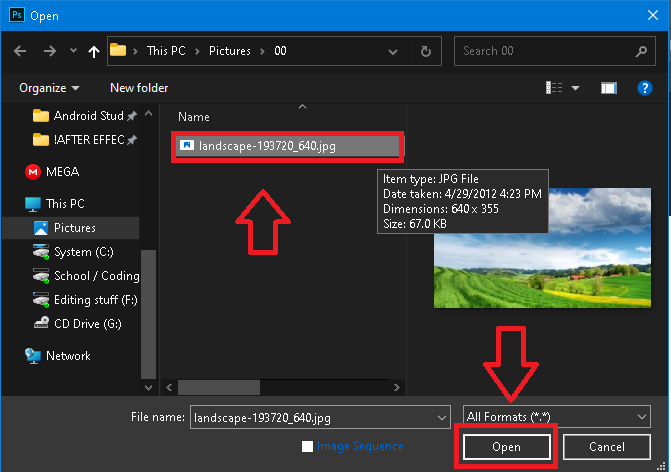Expand the File name history dropdown

tap(440, 417)
